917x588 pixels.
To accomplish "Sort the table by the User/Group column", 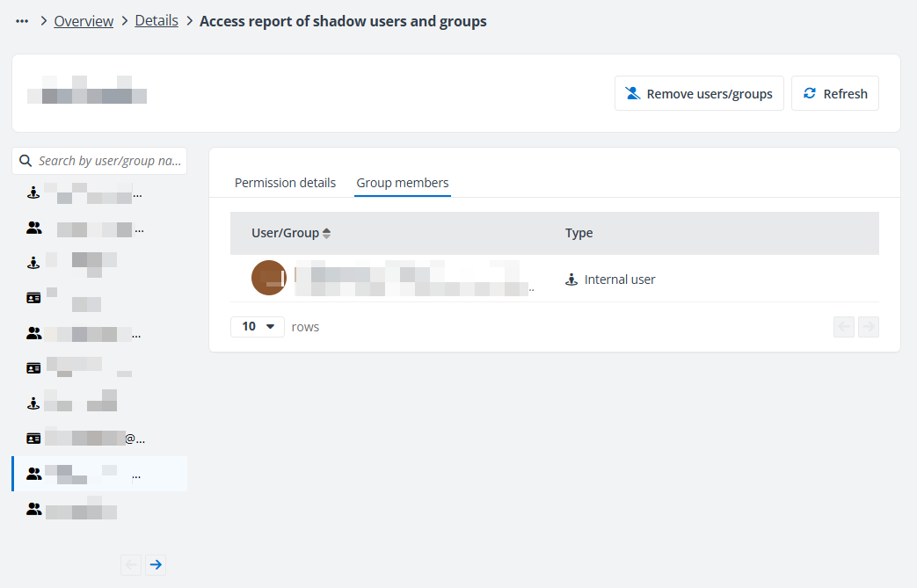I will (x=326, y=232).
